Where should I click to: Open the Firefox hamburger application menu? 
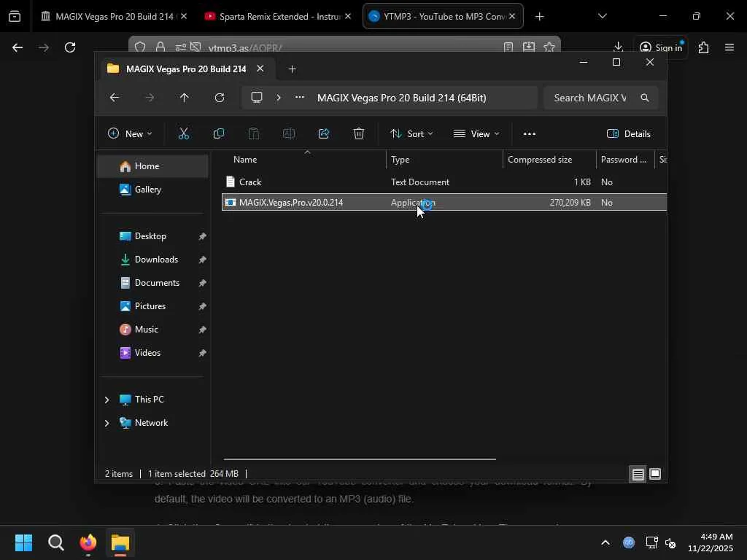[729, 47]
